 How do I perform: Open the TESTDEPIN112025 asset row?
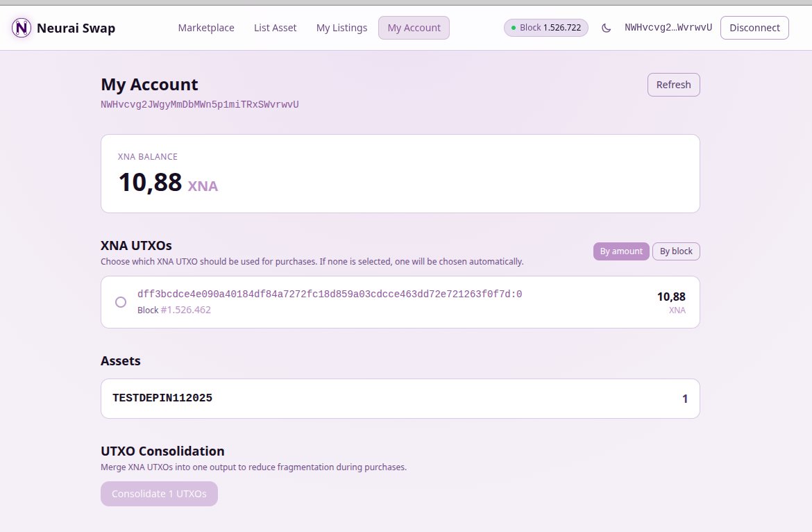400,399
